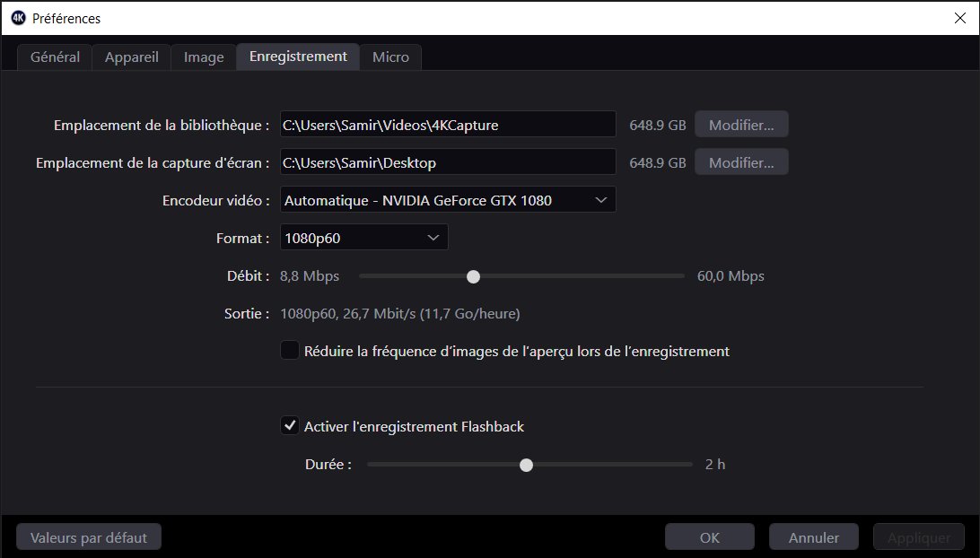
Task: Click the library location path field
Action: tap(447, 125)
